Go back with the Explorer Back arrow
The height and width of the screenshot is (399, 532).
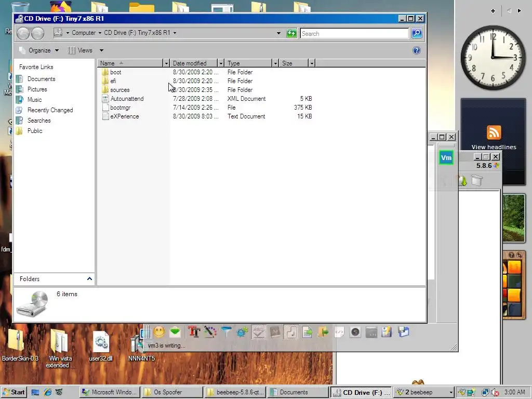click(x=23, y=33)
